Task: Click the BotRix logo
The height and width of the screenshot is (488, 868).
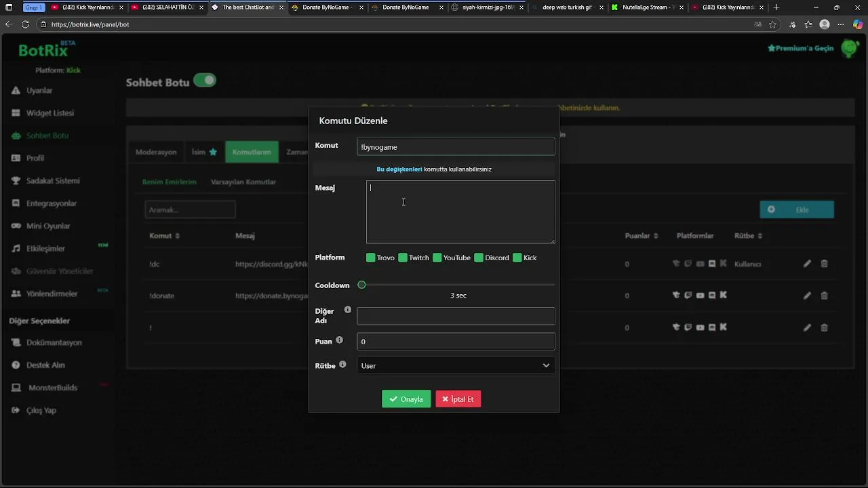Action: [46, 49]
